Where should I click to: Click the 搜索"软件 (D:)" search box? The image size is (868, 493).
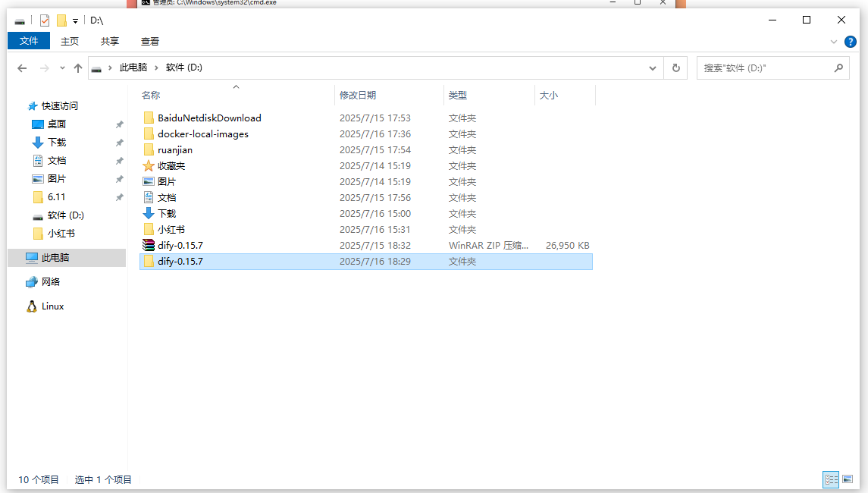[766, 68]
